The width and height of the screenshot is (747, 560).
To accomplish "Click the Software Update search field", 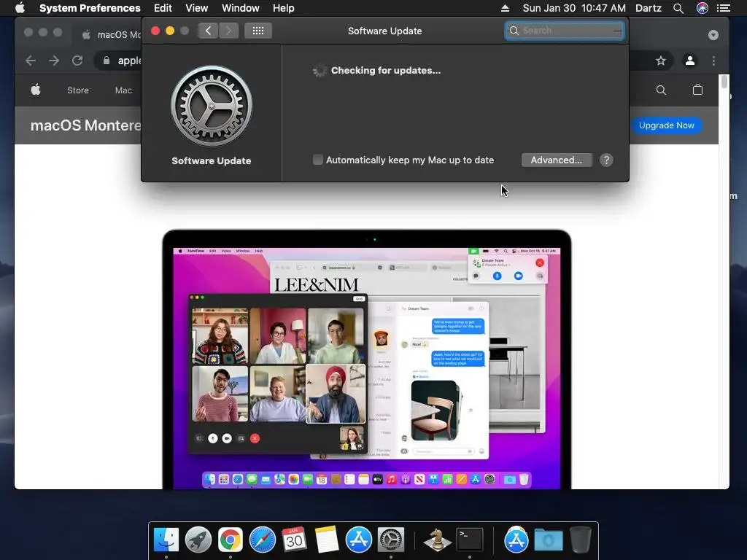I will pyautogui.click(x=565, y=31).
